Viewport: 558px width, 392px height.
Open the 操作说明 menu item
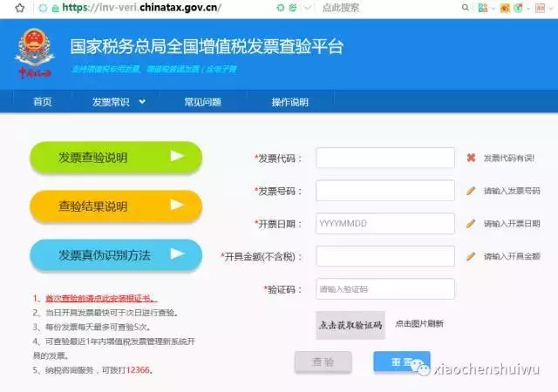coord(290,102)
